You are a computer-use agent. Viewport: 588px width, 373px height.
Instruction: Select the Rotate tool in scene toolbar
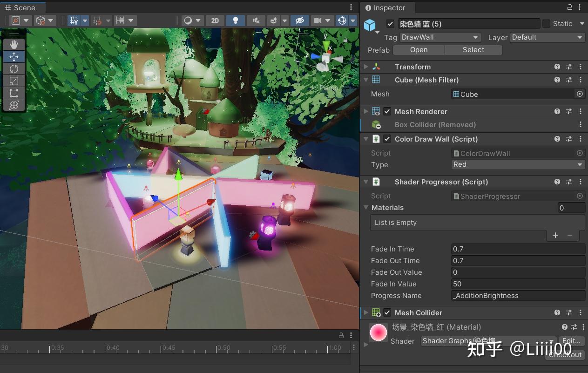coord(14,68)
